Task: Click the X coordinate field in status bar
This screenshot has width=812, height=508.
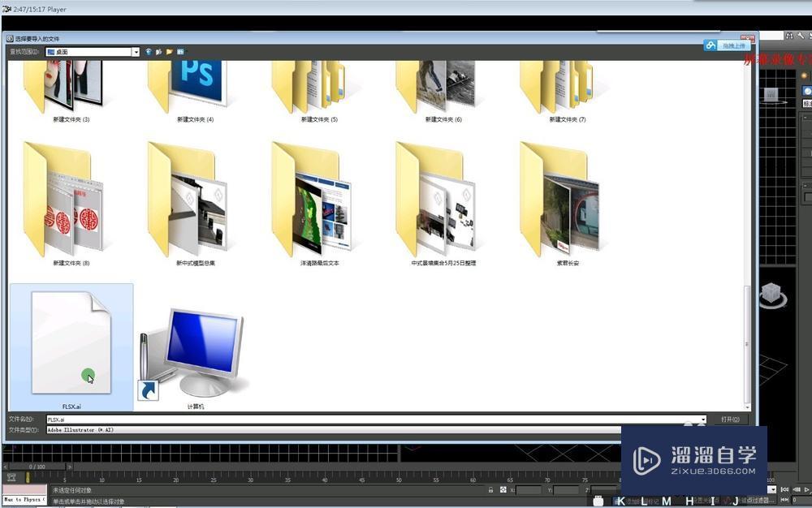Action: point(529,490)
